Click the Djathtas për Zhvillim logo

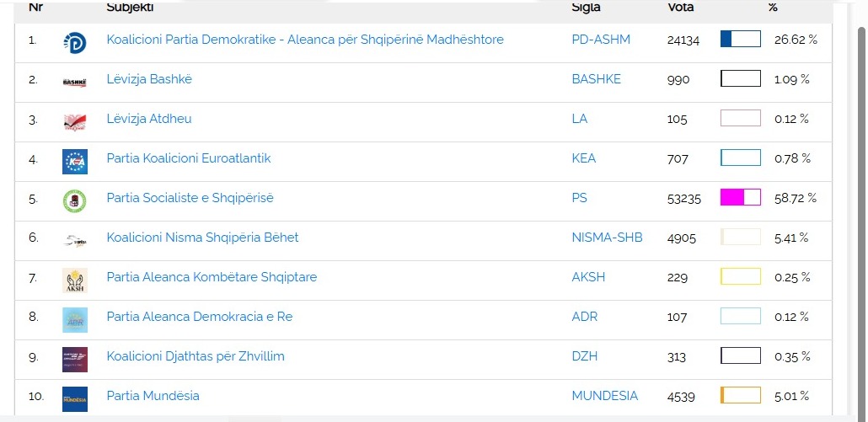pyautogui.click(x=75, y=358)
